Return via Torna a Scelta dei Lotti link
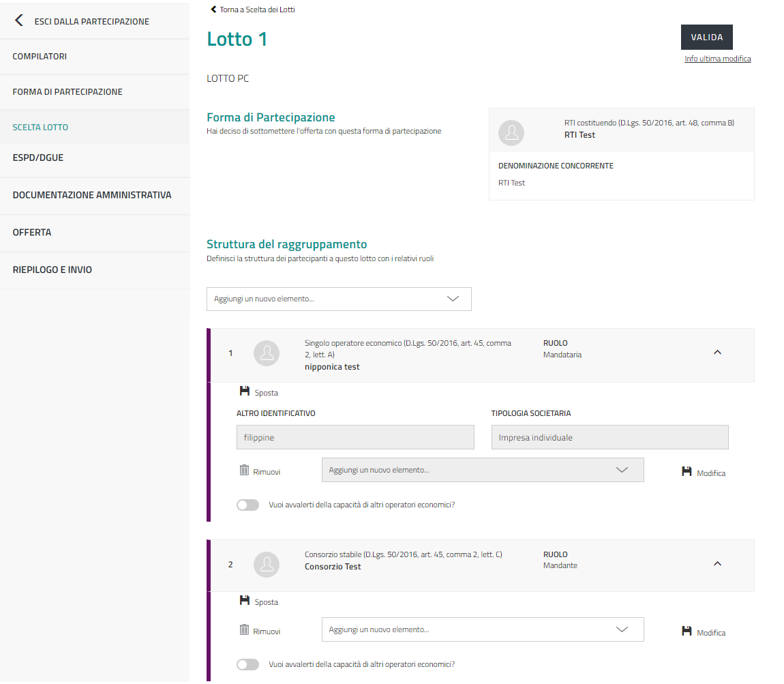784x684 pixels. point(253,10)
